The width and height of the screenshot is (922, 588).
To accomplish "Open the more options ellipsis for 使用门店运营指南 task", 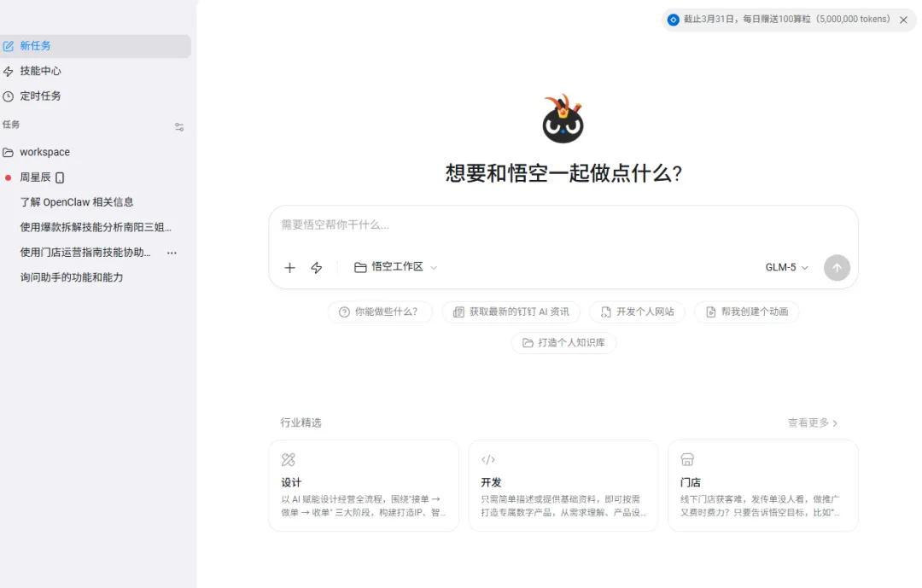I will coord(172,253).
